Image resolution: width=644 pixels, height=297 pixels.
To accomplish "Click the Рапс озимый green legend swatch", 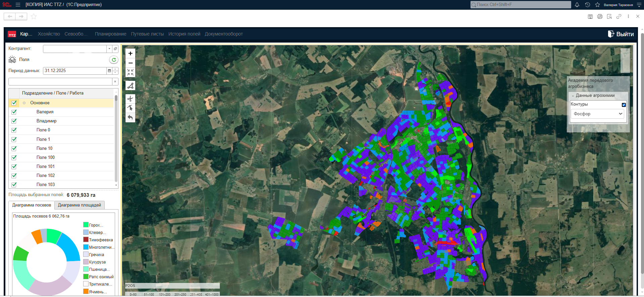I will (x=86, y=277).
